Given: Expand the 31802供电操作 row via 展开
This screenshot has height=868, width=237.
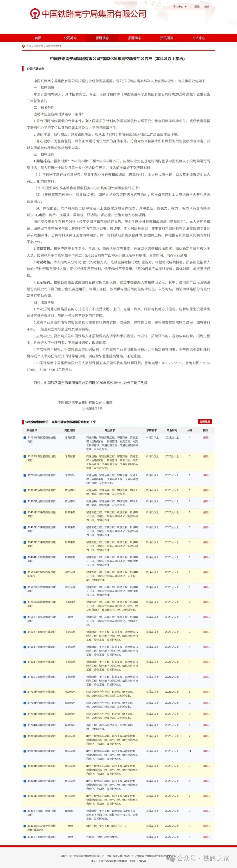Looking at the screenshot, I should [x=206, y=751].
